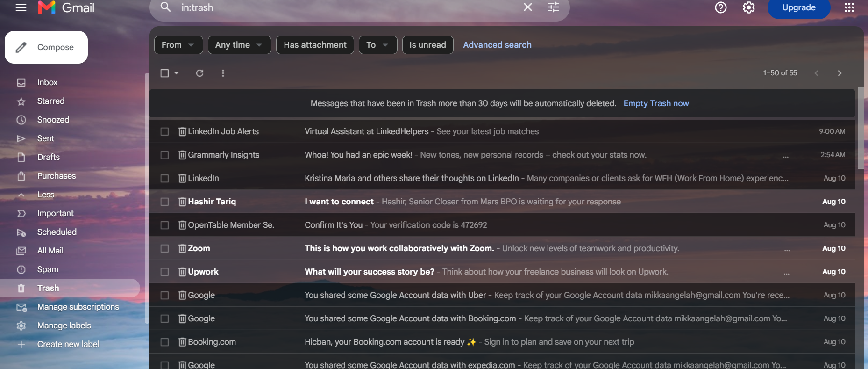
Task: Click the Gmail logo
Action: click(x=66, y=7)
